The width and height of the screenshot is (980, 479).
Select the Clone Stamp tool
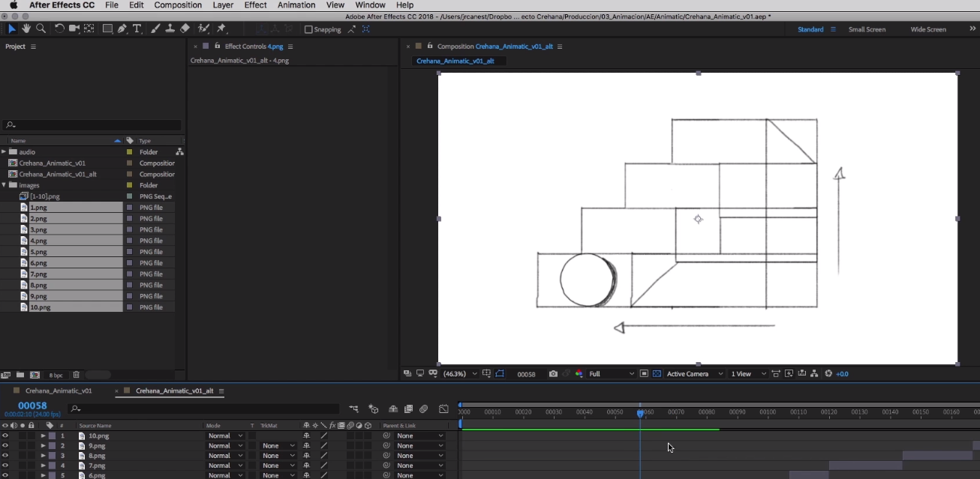[x=170, y=28]
